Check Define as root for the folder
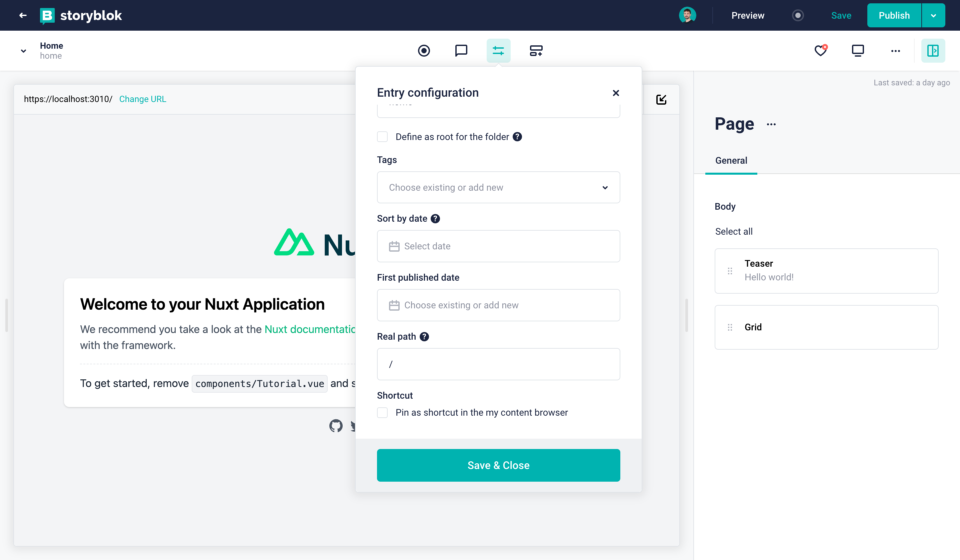Screen dimensions: 960x560 [382, 137]
